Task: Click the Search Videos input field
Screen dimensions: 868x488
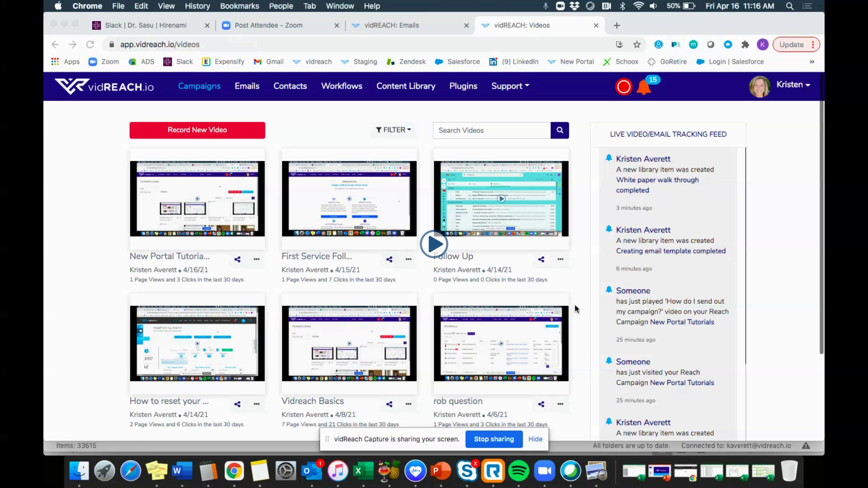Action: pos(491,130)
